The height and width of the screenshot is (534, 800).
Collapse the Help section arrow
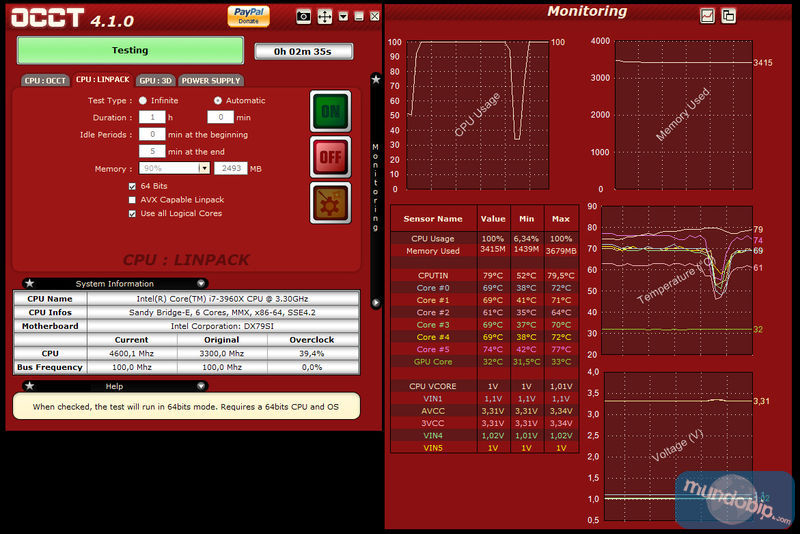coord(201,386)
